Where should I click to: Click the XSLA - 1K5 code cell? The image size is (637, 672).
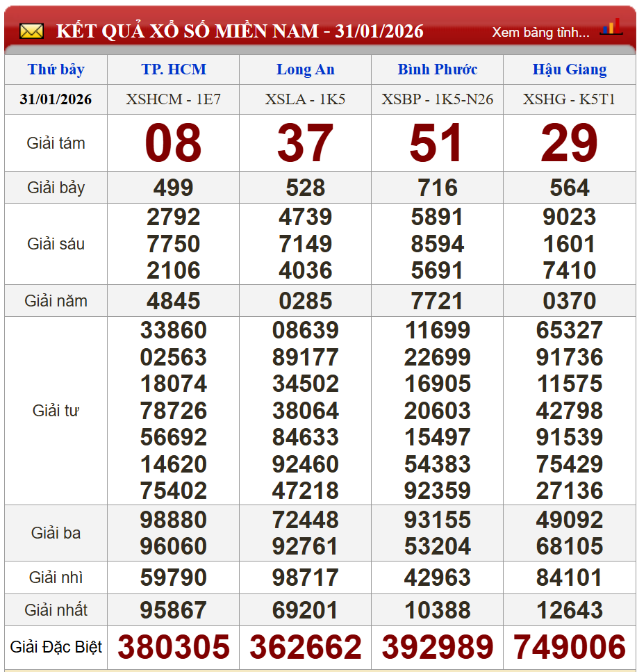pyautogui.click(x=305, y=99)
